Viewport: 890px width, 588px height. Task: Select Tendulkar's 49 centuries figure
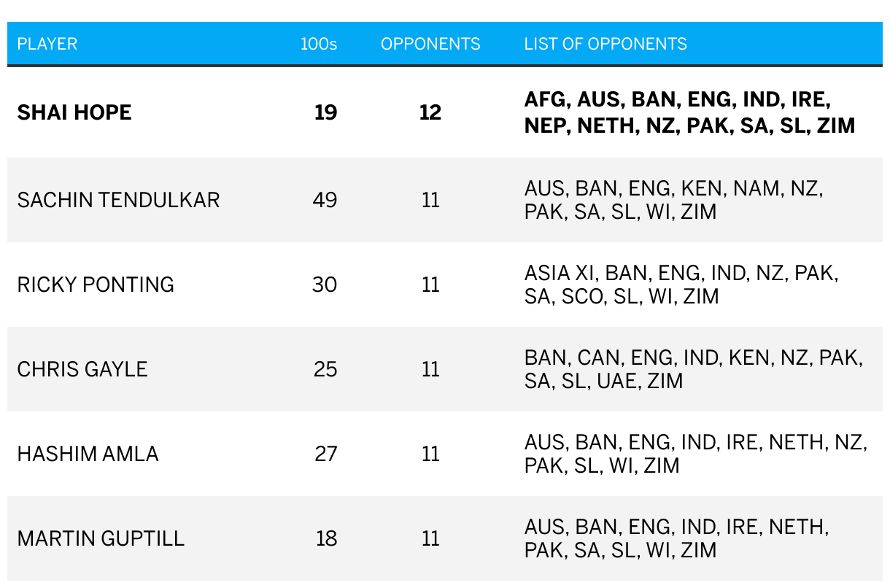pos(325,200)
